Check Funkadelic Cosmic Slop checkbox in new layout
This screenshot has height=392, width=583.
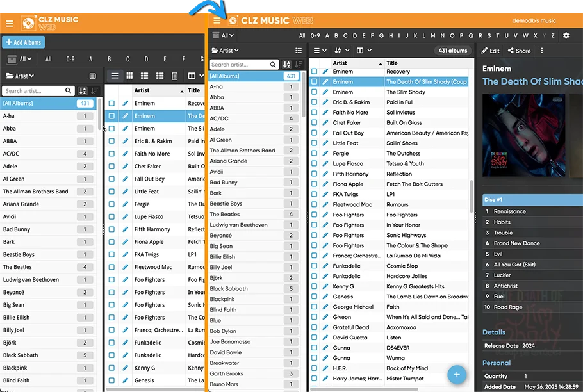314,266
